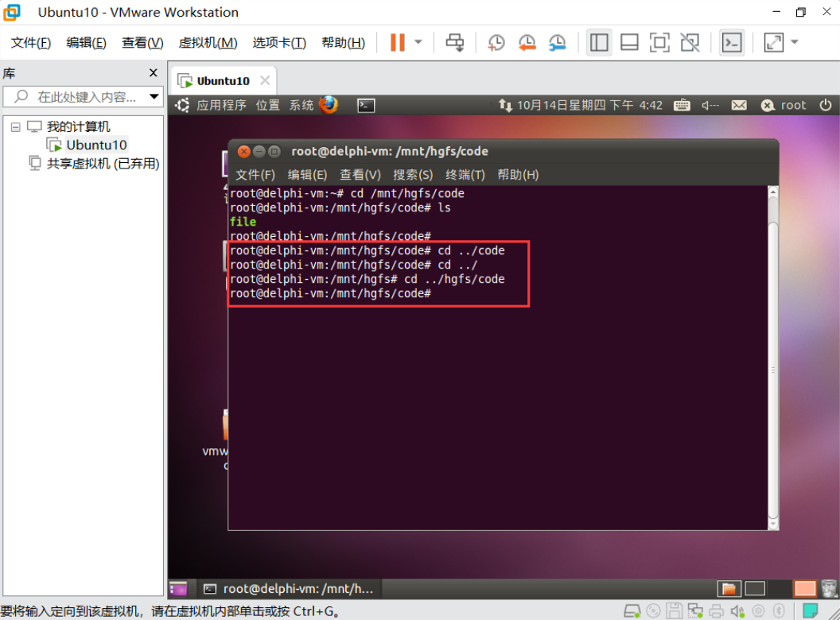Click the CD/DVD device status icon
840x620 pixels.
pyautogui.click(x=654, y=610)
